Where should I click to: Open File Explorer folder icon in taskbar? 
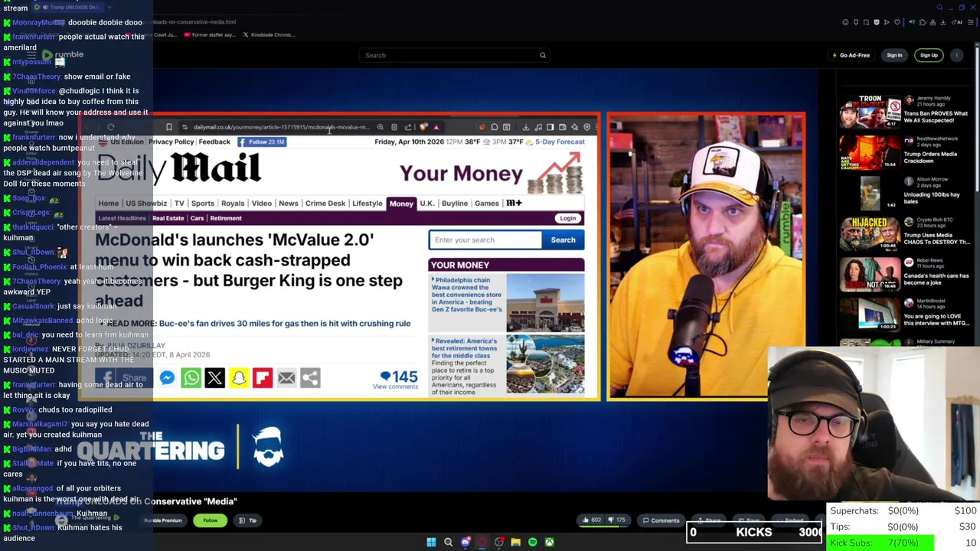[516, 542]
